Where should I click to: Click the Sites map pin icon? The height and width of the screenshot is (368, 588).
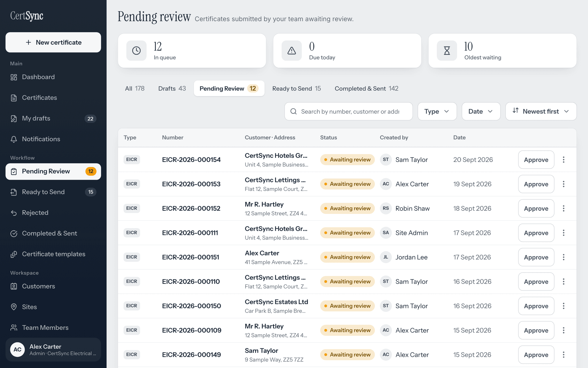click(14, 307)
